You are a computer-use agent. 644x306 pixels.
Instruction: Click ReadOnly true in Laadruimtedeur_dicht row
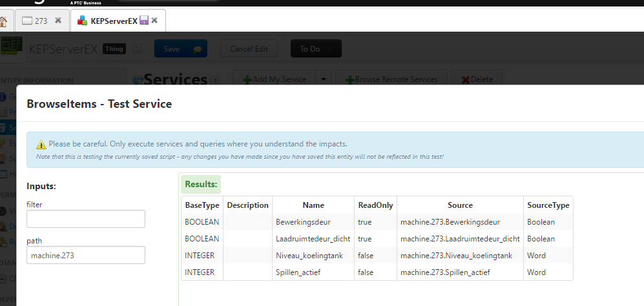(x=375, y=239)
